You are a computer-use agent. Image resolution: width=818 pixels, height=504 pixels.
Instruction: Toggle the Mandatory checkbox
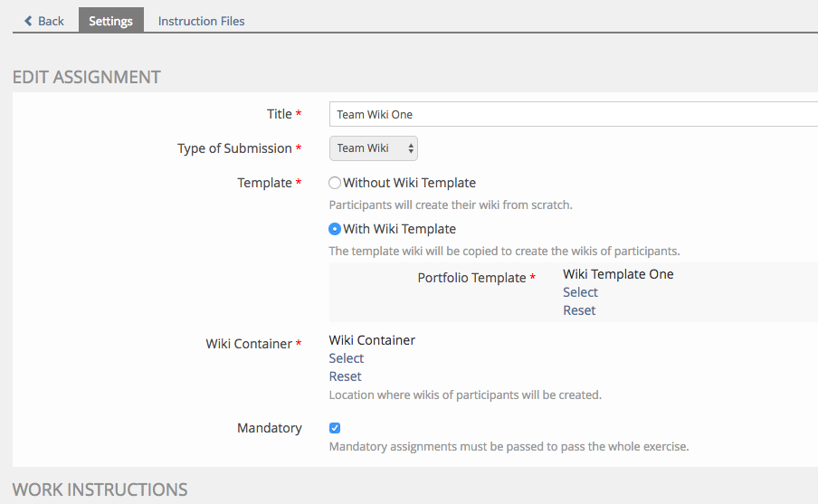[x=335, y=428]
